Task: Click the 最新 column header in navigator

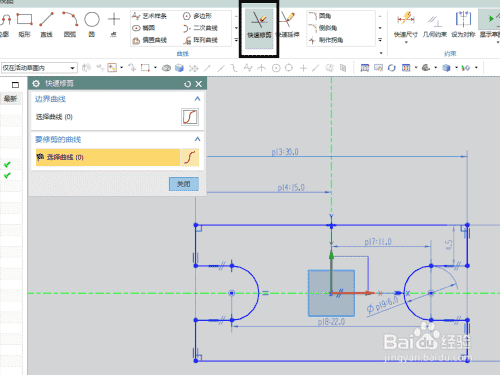Action: click(10, 99)
